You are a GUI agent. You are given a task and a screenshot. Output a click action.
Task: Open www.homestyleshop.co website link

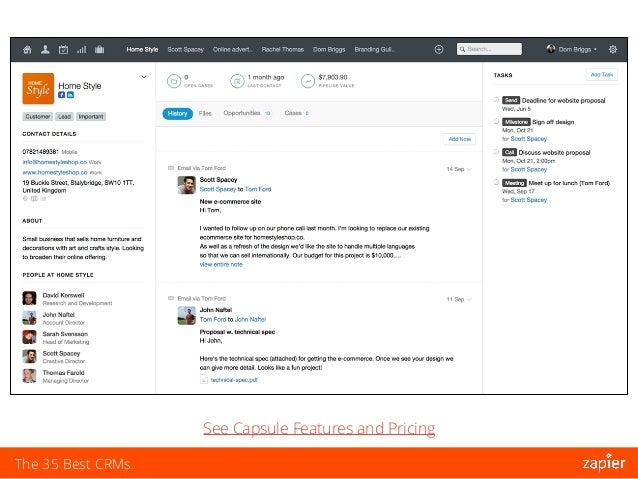pyautogui.click(x=55, y=172)
